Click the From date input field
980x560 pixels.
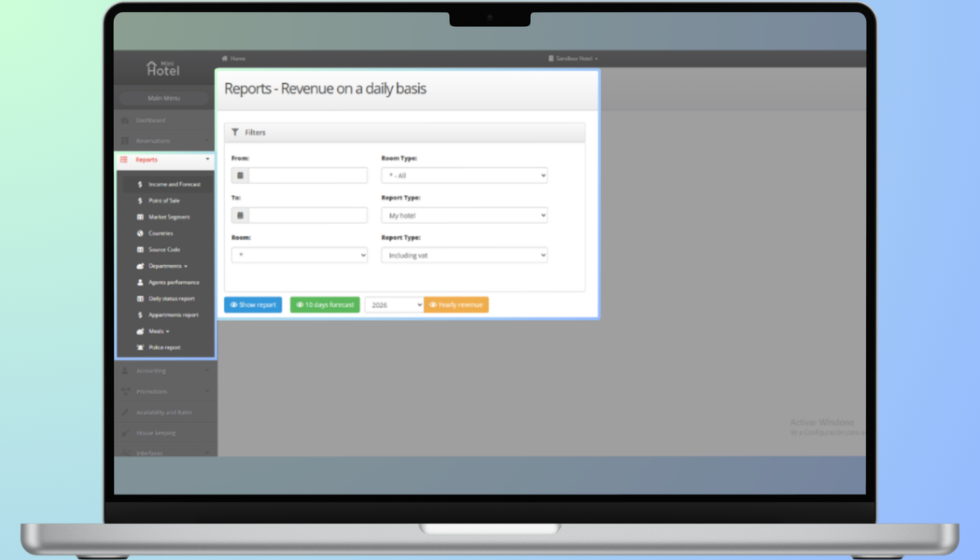pos(308,175)
